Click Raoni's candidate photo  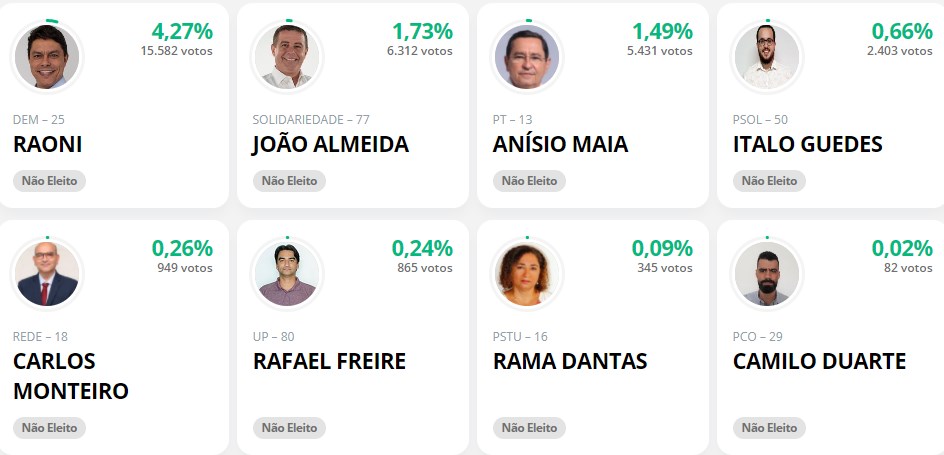[47, 57]
